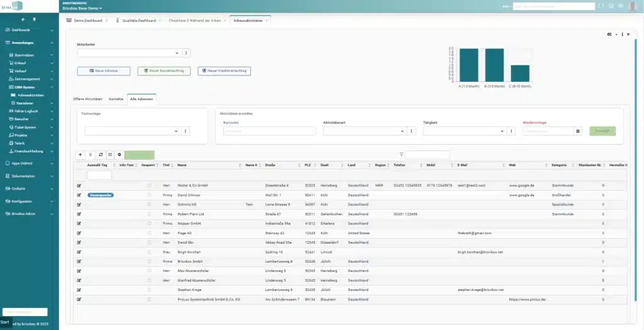Click the Neuer Kreditorenauftrag button

tap(225, 71)
